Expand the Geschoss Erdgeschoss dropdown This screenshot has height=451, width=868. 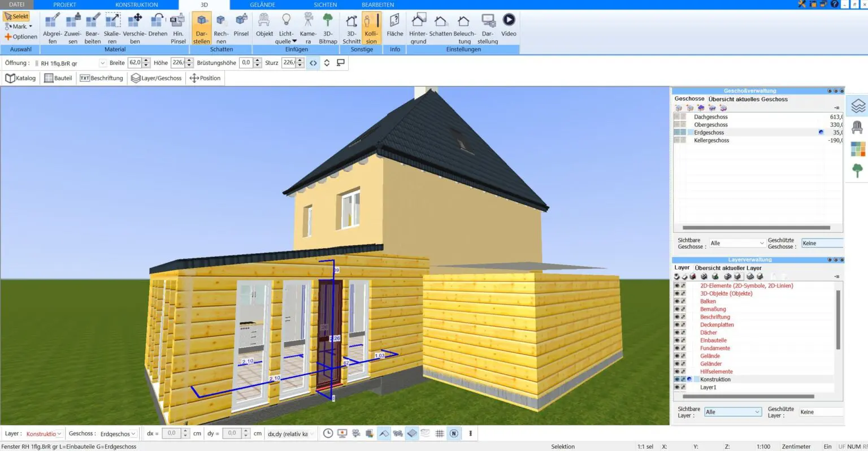click(118, 433)
